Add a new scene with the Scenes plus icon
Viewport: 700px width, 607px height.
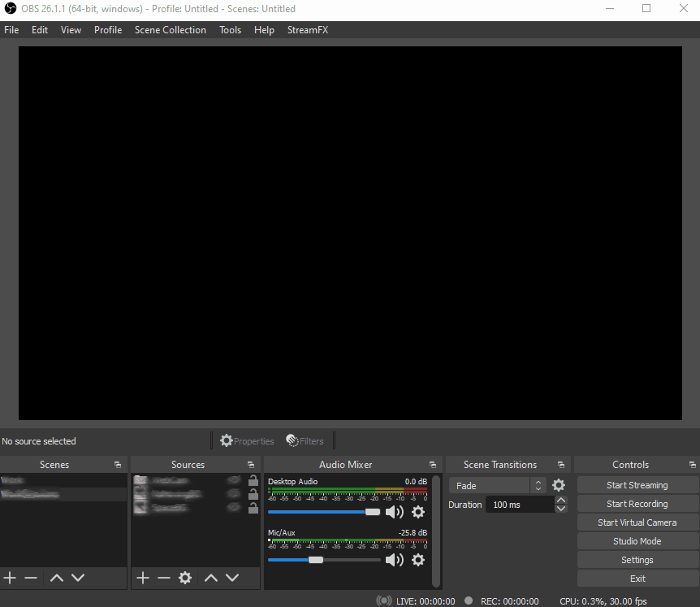pos(10,578)
